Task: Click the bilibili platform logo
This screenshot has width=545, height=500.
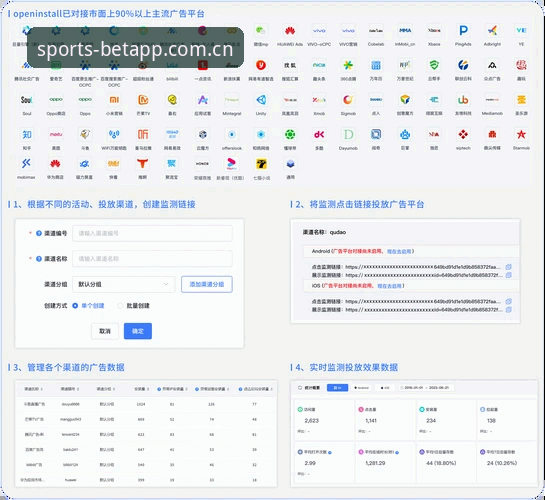Action: tap(172, 66)
